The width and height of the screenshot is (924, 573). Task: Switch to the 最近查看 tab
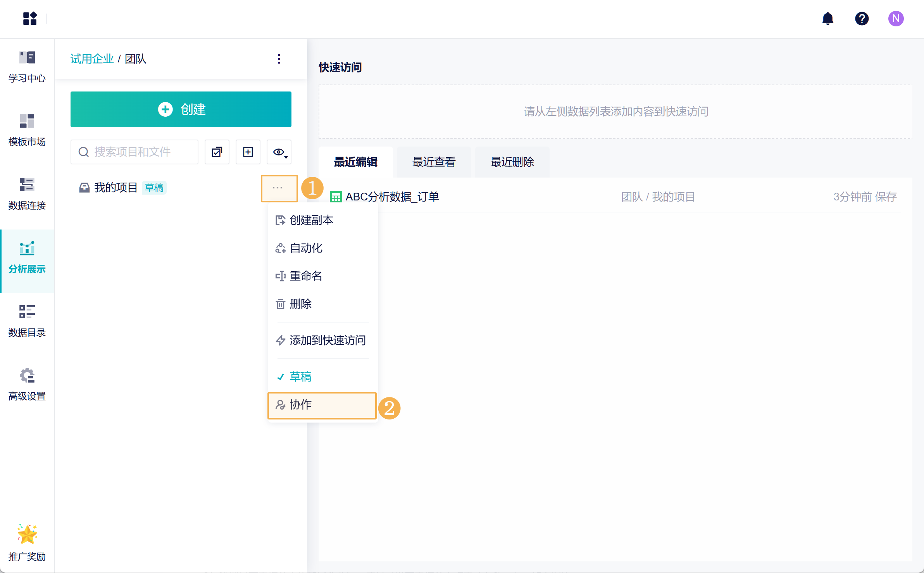point(434,162)
